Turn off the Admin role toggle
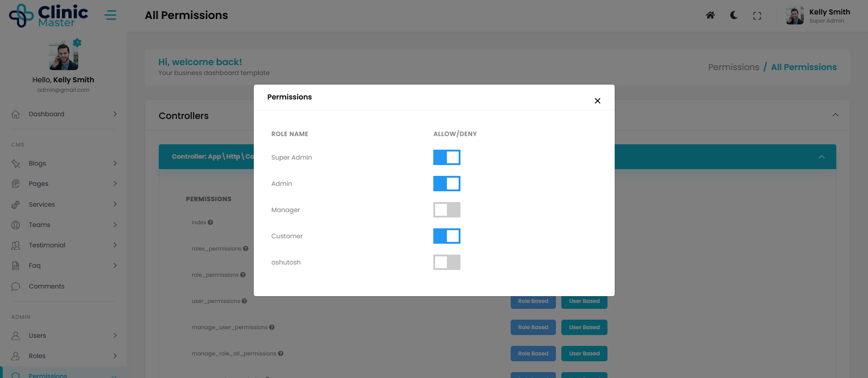868x378 pixels. (446, 184)
